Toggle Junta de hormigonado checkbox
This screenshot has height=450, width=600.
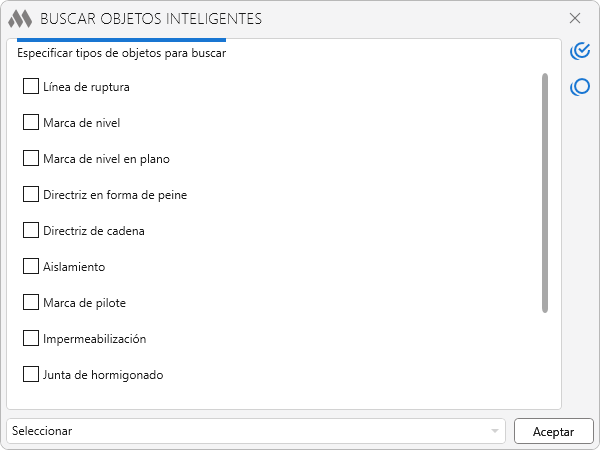[x=30, y=375]
